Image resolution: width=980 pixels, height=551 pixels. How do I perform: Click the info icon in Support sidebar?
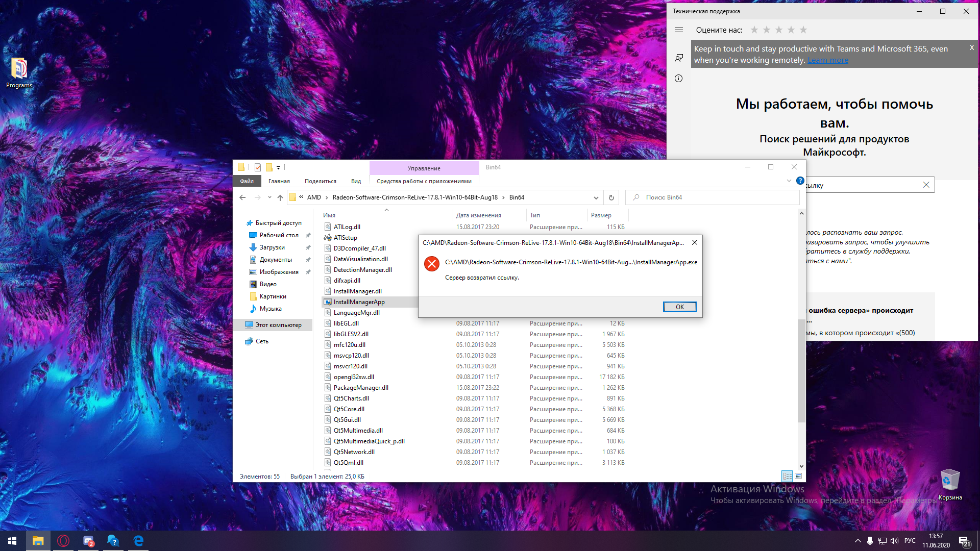678,79
